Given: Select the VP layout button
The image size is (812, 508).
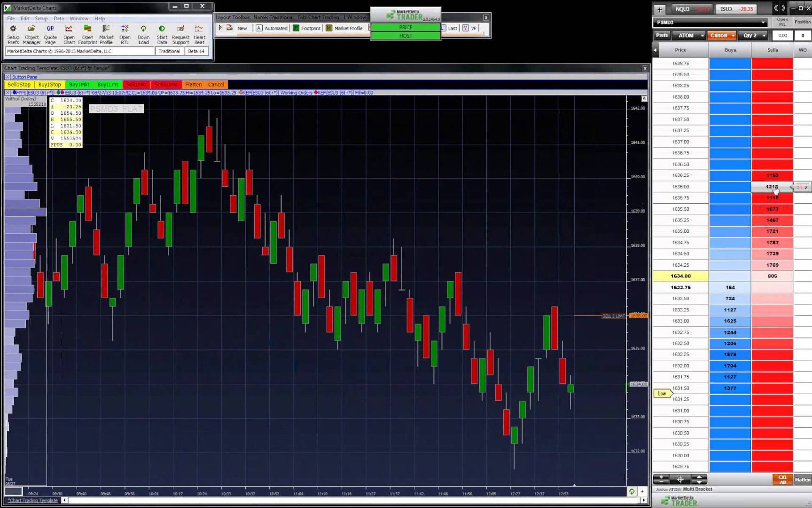Looking at the screenshot, I should pyautogui.click(x=469, y=28).
